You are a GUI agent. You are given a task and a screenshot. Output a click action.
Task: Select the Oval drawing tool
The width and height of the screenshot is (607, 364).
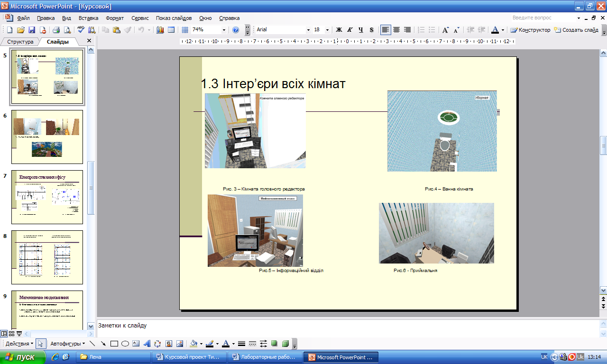[125, 344]
